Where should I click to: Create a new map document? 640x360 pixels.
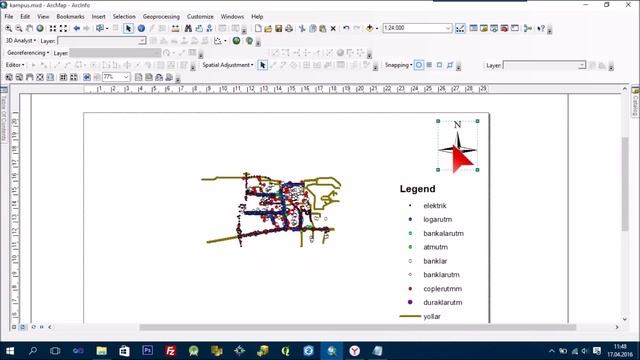[258, 29]
